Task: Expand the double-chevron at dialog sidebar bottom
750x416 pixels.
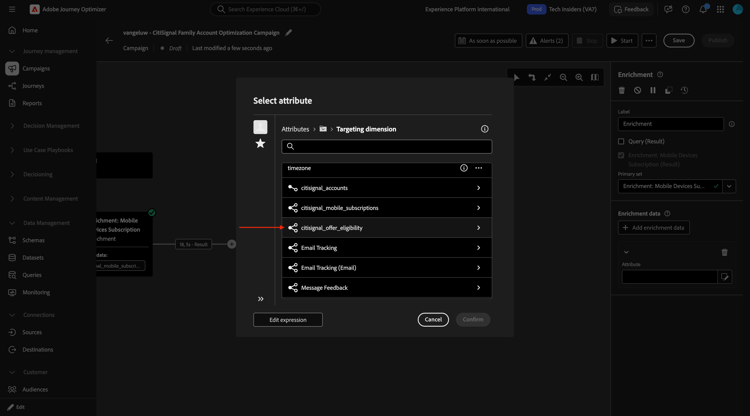Action: 261,299
